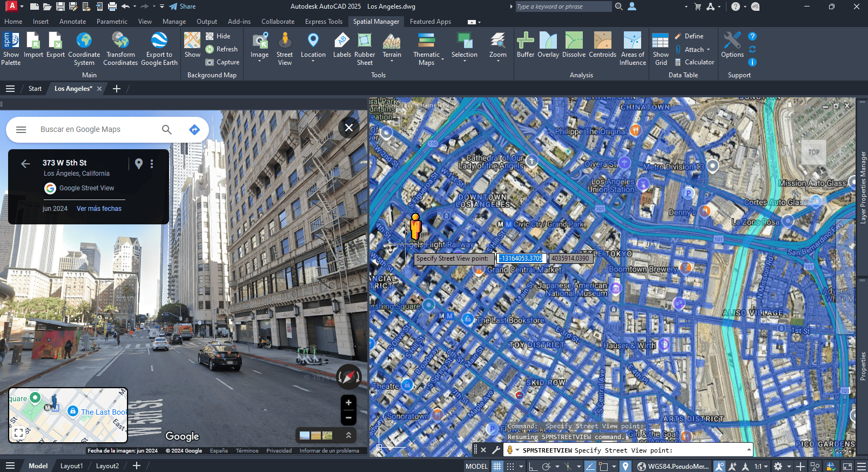Click Hide in the Background Map panel

coord(218,36)
